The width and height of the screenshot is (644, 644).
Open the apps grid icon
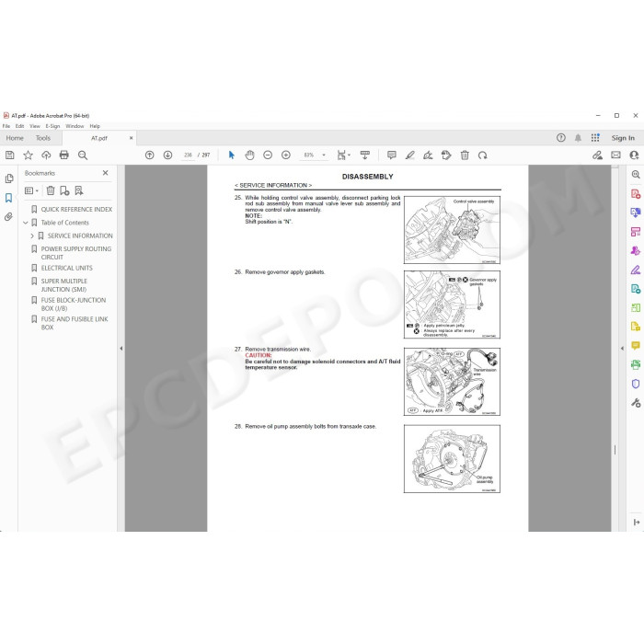pos(595,138)
